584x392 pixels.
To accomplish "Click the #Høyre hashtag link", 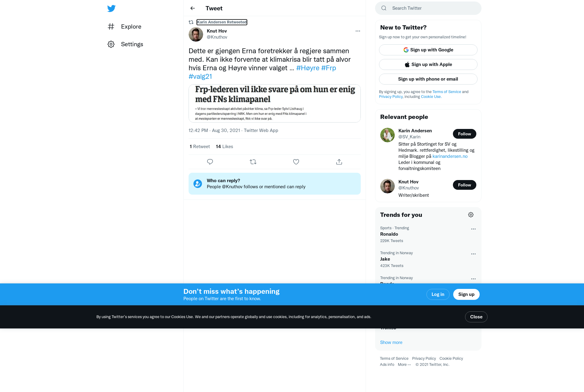I will pyautogui.click(x=308, y=68).
